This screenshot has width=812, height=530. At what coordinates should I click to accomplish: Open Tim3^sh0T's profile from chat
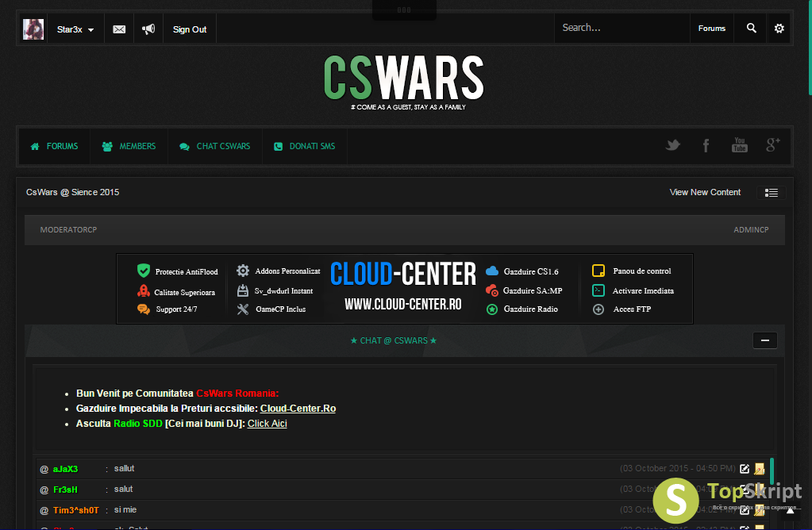tap(75, 510)
